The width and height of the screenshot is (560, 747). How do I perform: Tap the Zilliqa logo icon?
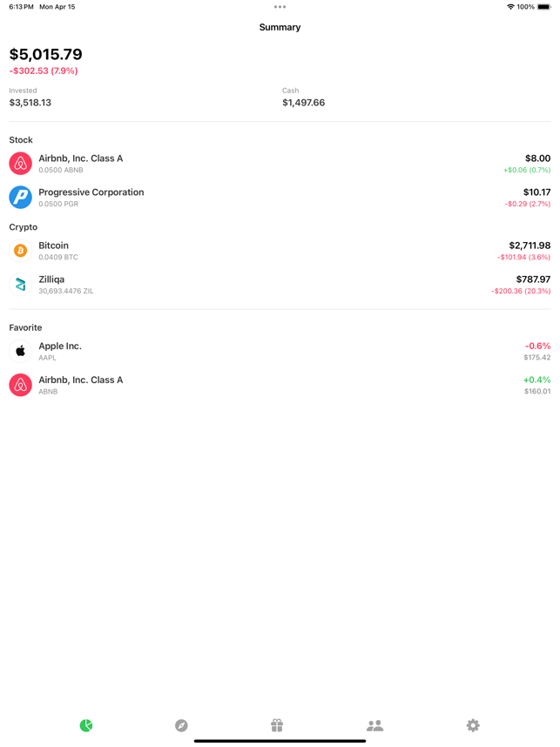pos(21,285)
